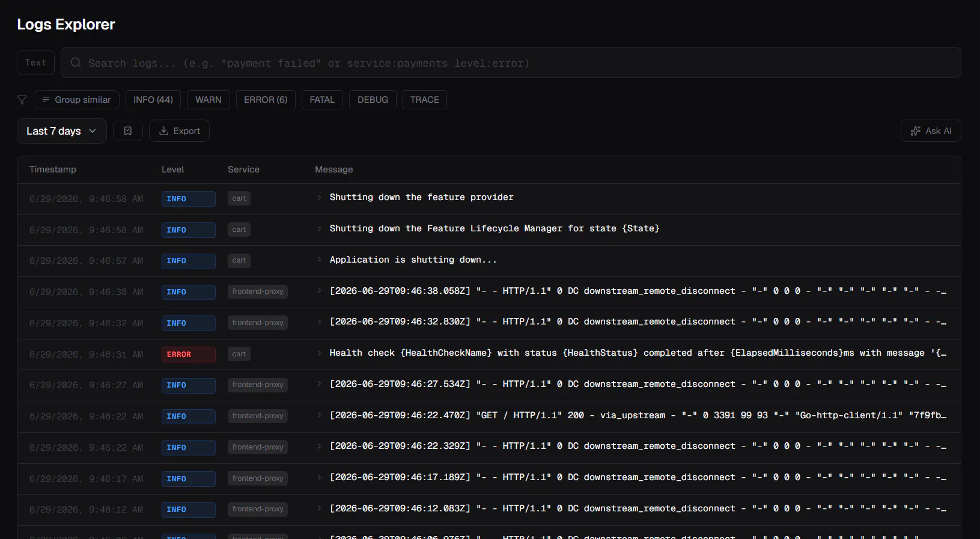Click the Export download icon
Screen dimensions: 980x539
point(163,131)
